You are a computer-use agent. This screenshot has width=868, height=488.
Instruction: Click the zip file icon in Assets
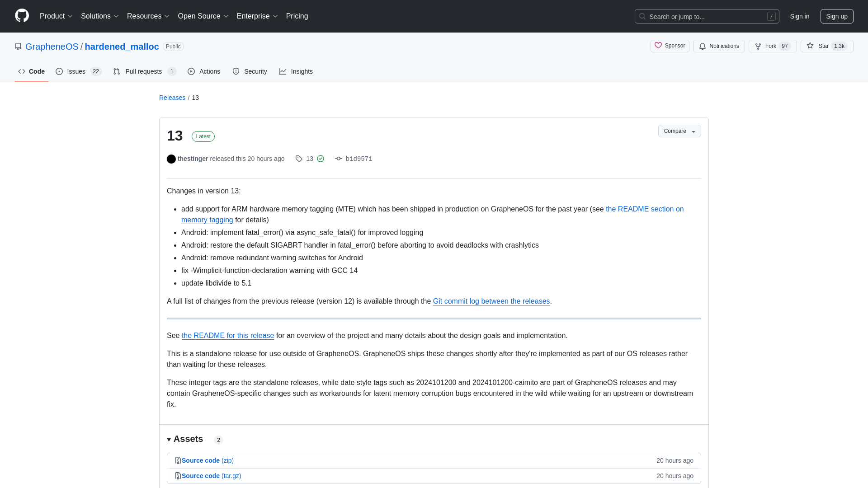click(x=178, y=461)
